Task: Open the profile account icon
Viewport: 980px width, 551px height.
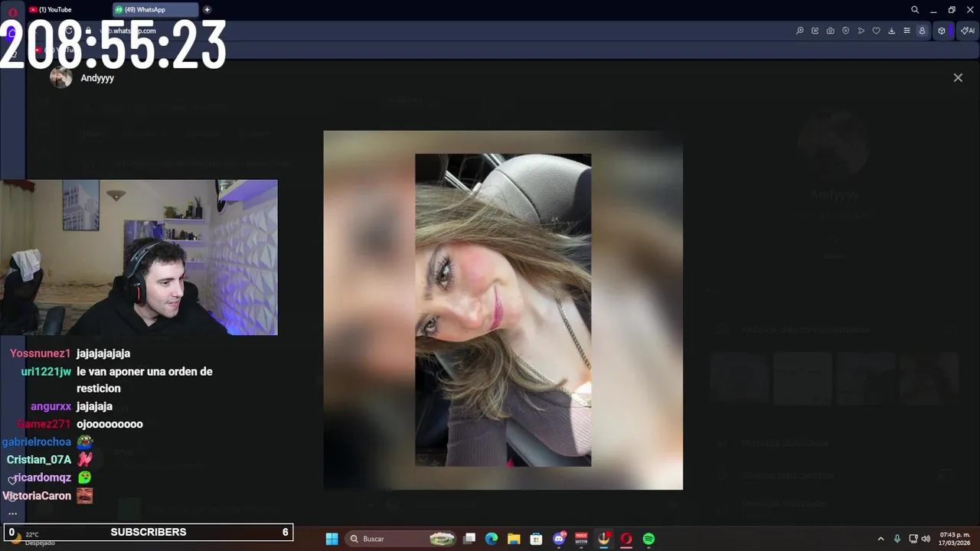Action: pyautogui.click(x=922, y=31)
